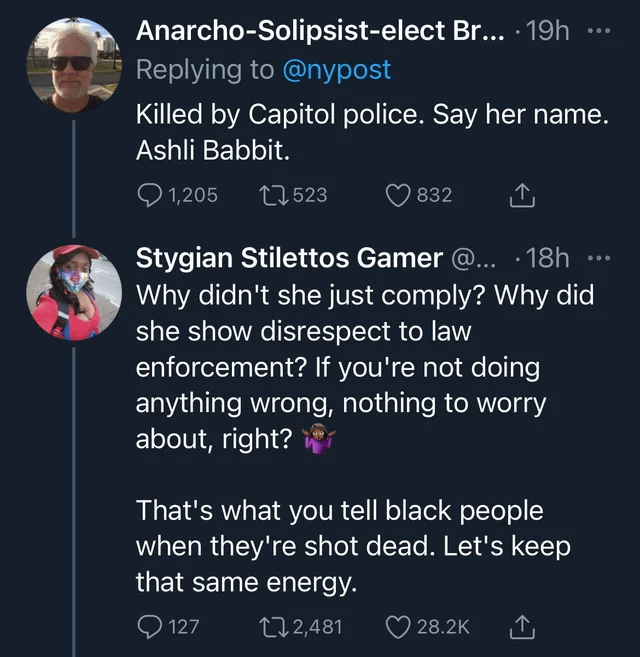Reply to the Ashli Babbit tweet
The height and width of the screenshot is (657, 640).
[x=149, y=196]
